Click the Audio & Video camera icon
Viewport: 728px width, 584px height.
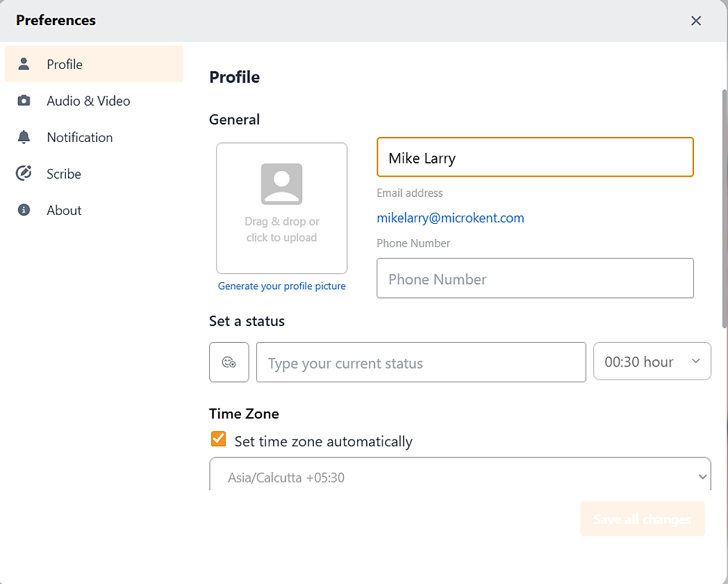point(24,100)
